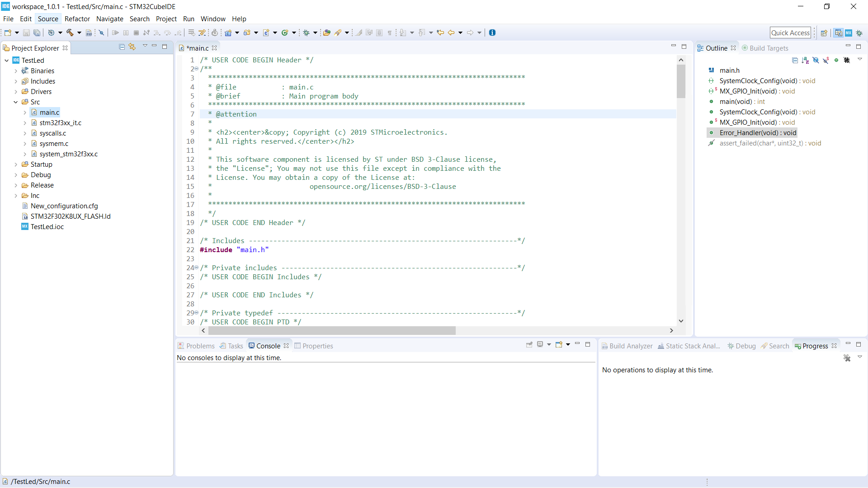The width and height of the screenshot is (868, 488).
Task: Click the Save All toolbar icon
Action: pyautogui.click(x=37, y=33)
